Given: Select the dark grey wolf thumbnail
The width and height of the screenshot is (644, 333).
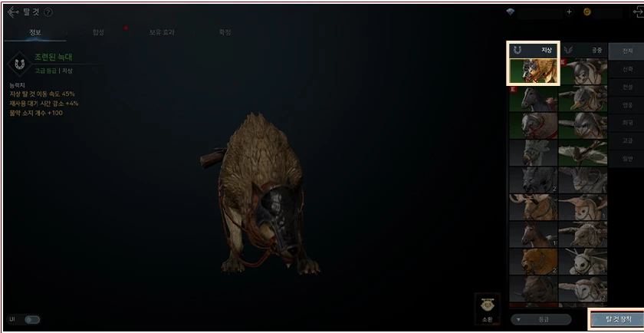Looking at the screenshot, I should [x=533, y=180].
